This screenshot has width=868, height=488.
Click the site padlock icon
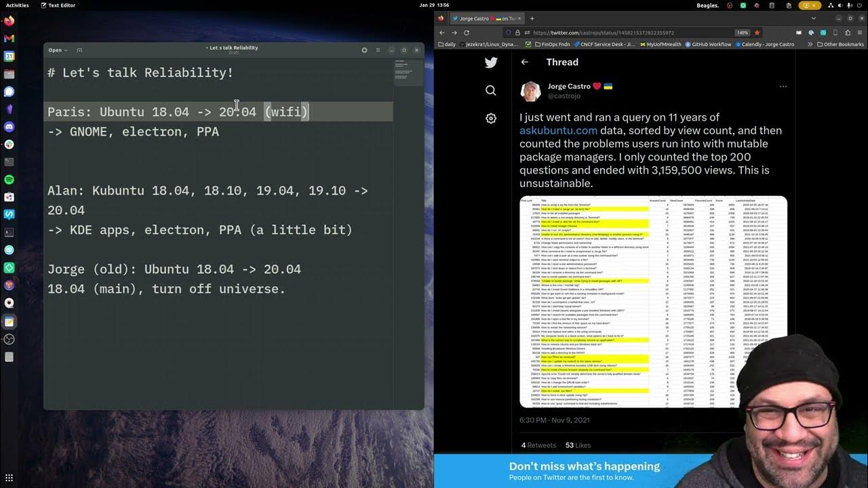pos(517,33)
